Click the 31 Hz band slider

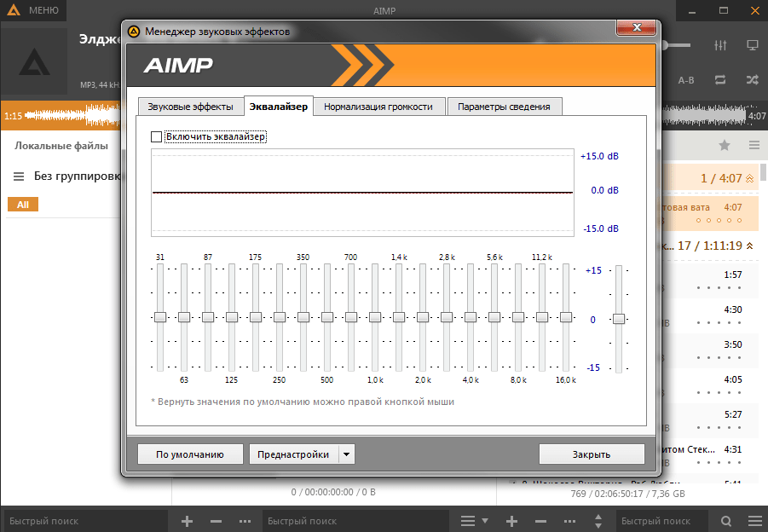coord(160,317)
